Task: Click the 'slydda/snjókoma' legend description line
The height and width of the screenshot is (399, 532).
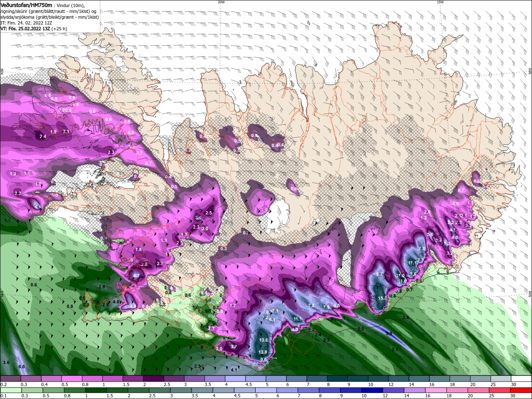Action: [x=49, y=17]
